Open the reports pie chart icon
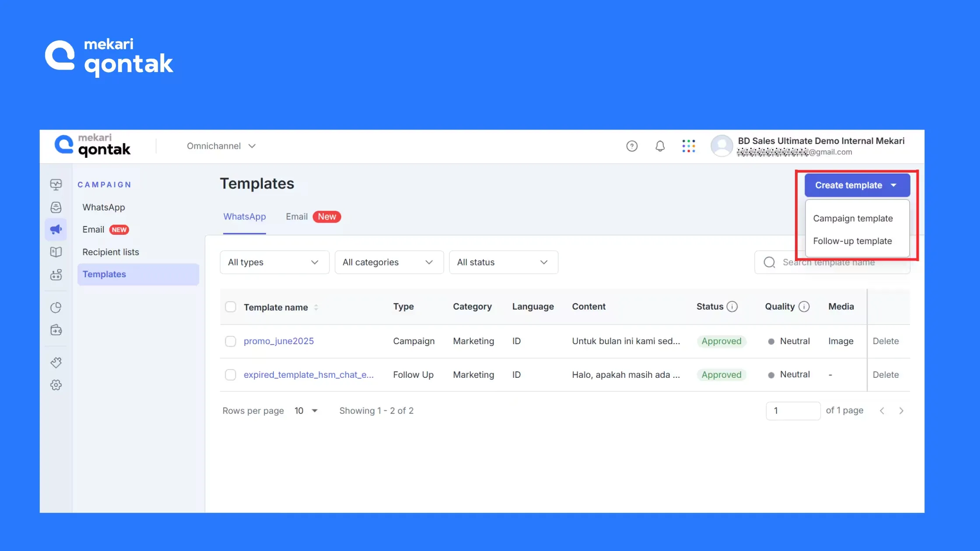This screenshot has height=551, width=980. pos(56,308)
